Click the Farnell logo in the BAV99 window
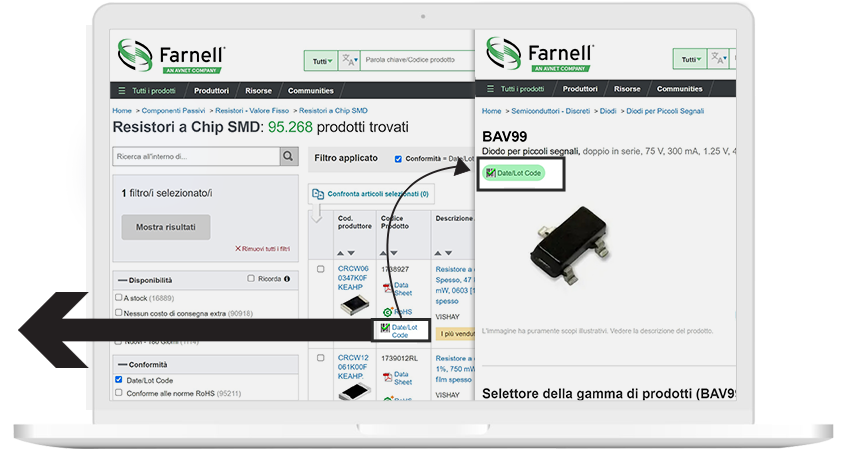The image size is (850, 454). 540,54
